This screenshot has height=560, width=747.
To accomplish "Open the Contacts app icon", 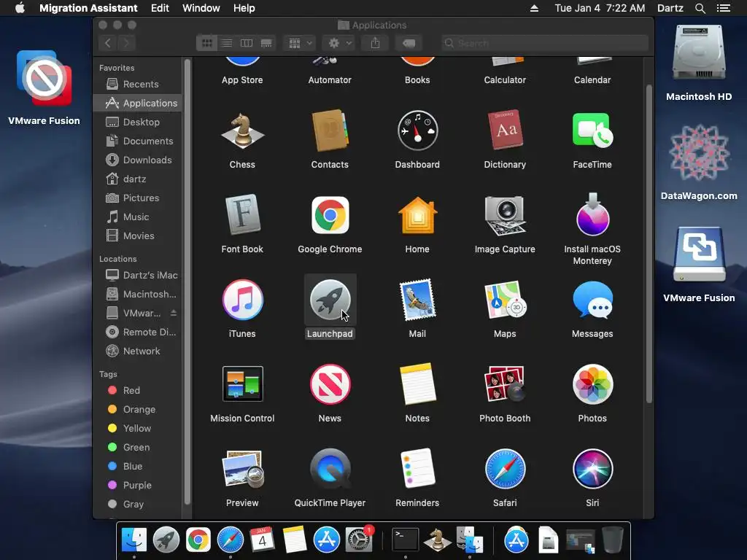I will coord(330,131).
